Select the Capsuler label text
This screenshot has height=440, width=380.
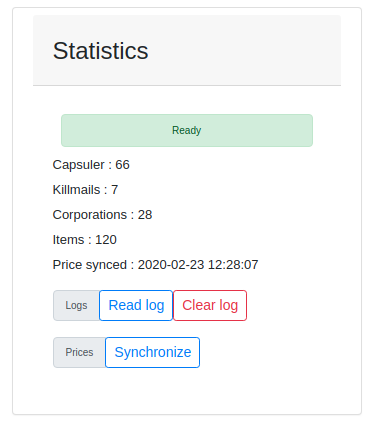[79, 165]
